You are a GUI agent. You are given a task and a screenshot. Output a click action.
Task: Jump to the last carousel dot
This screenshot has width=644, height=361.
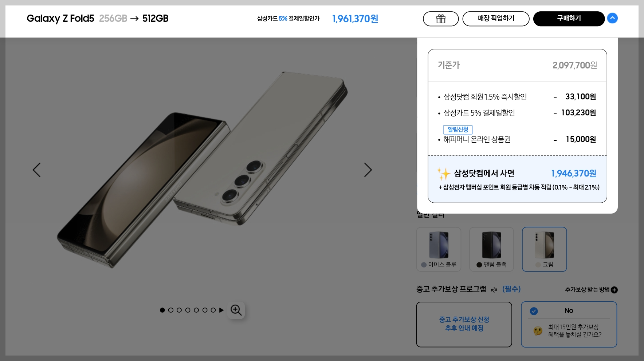click(213, 310)
